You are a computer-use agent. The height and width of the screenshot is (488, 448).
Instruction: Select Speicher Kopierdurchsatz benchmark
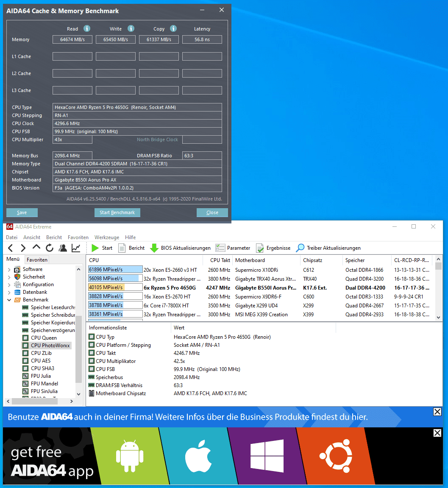(x=49, y=323)
